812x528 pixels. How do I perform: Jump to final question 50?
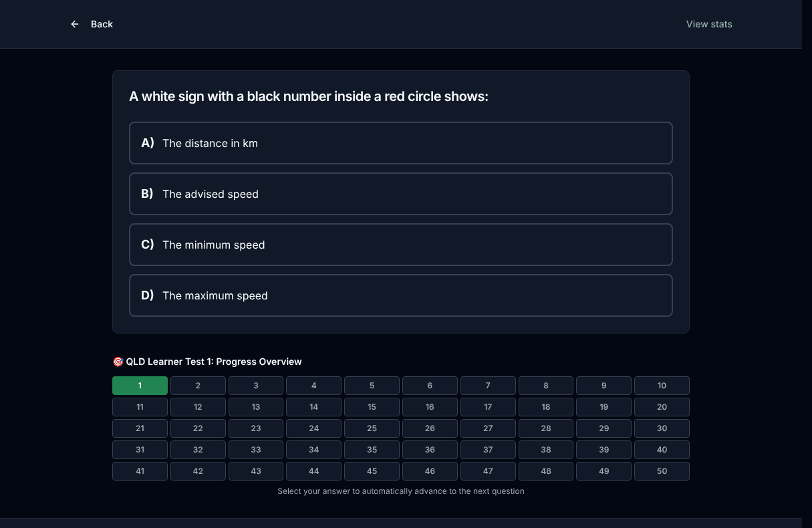[662, 471]
